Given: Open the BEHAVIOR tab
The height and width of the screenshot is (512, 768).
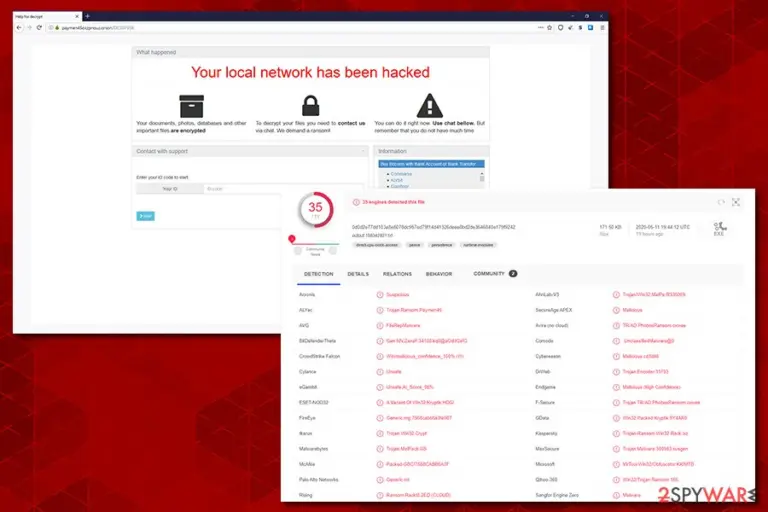Looking at the screenshot, I should pyautogui.click(x=439, y=274).
